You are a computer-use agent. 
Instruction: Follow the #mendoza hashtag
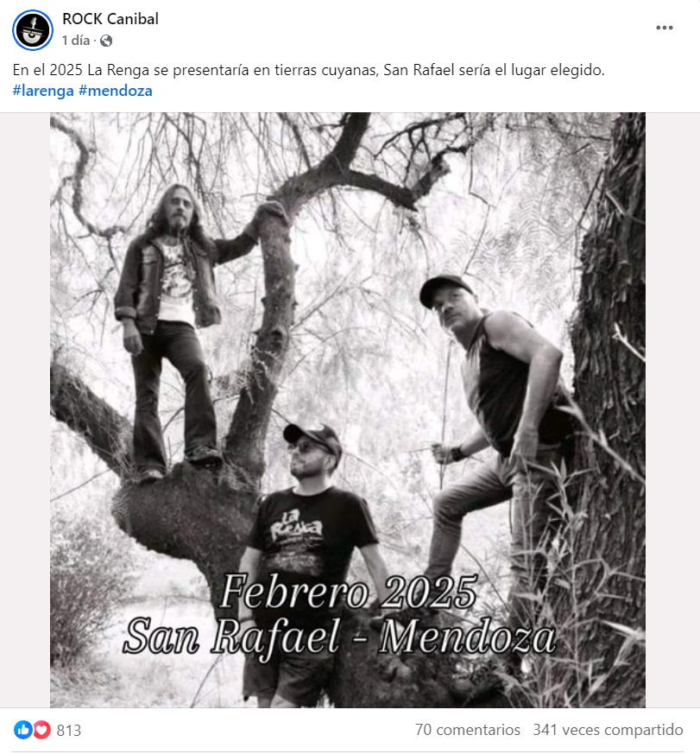click(116, 91)
